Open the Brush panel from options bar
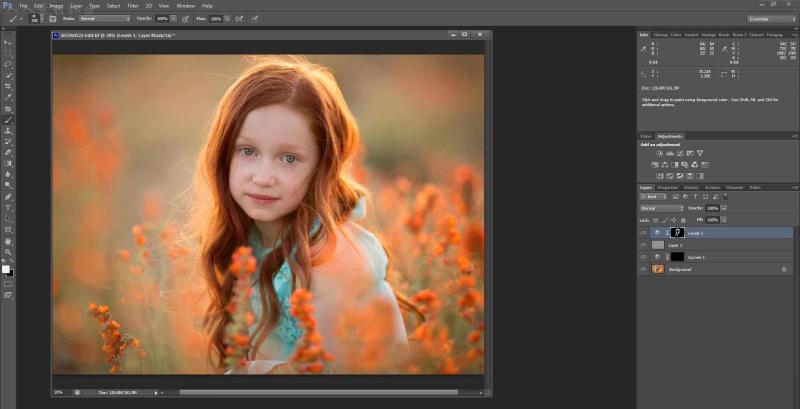 53,19
